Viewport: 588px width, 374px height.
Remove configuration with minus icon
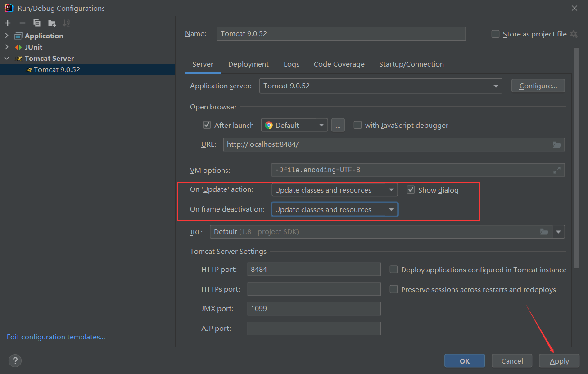click(x=23, y=23)
